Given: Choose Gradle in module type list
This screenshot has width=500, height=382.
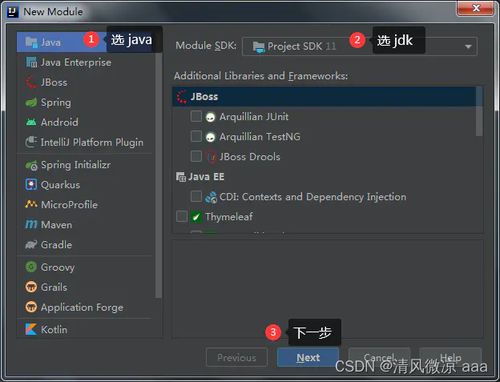Looking at the screenshot, I should click(x=56, y=245).
